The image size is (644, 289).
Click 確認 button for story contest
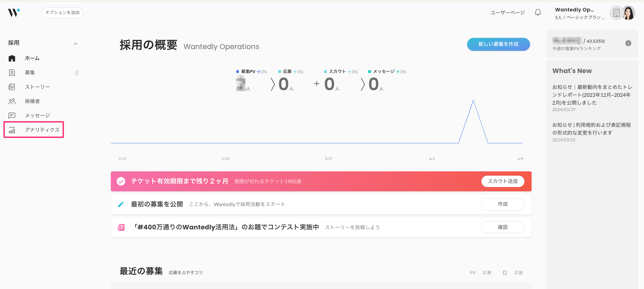[502, 227]
